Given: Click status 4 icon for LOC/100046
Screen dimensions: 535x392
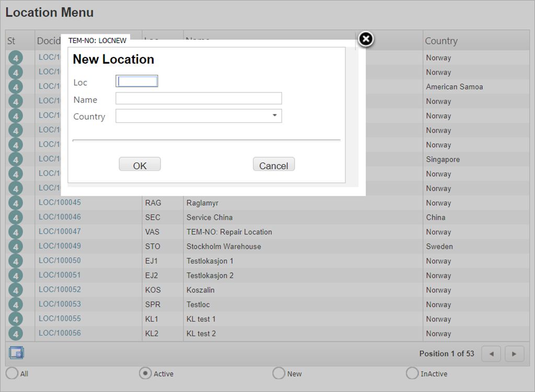Looking at the screenshot, I should tap(16, 217).
